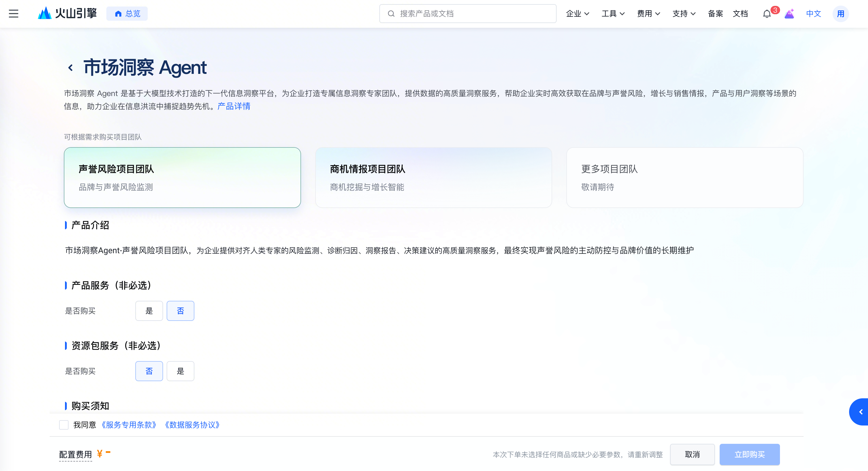
Task: Select the 商机情报项目团队 card
Action: click(433, 177)
